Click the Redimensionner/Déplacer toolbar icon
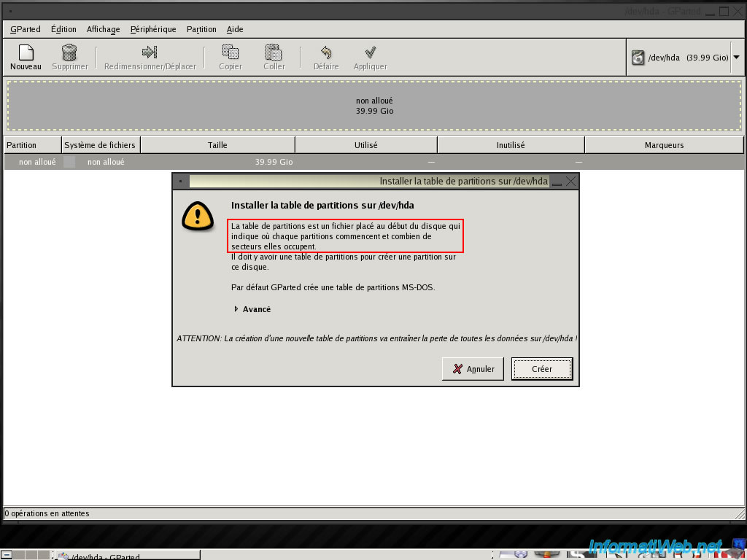 coord(150,52)
